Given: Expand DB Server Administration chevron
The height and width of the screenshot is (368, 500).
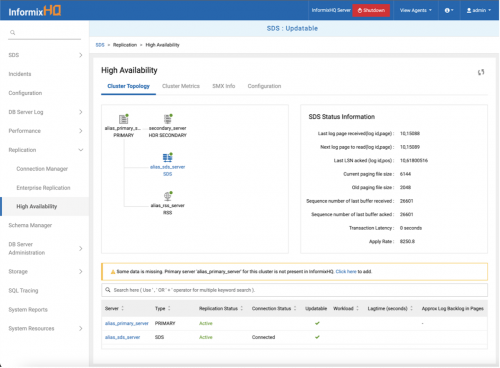Looking at the screenshot, I should (81, 248).
